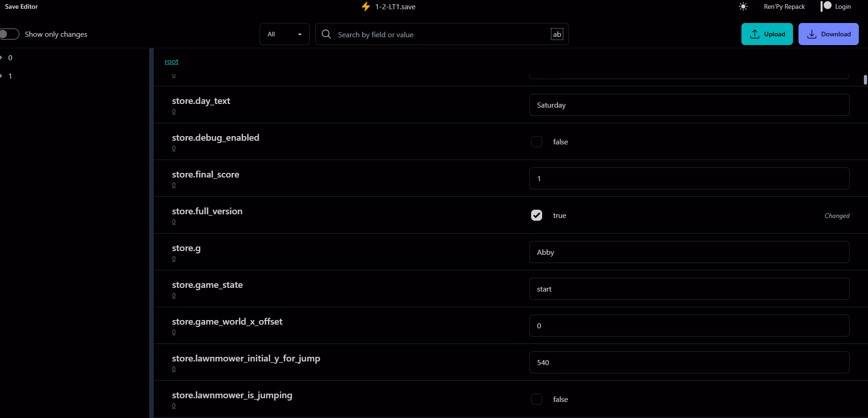Expand tree node 1 in sidebar

(2, 76)
